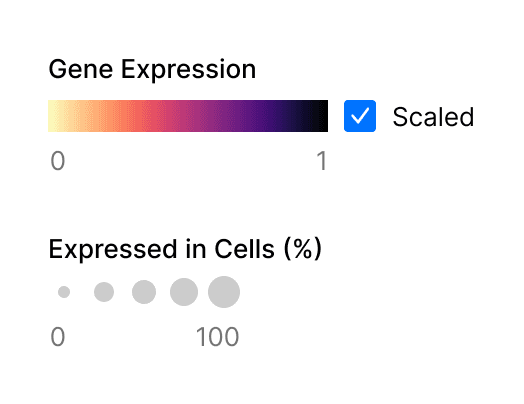Click the black end of the gradient
524x404 pixels.
click(x=319, y=116)
